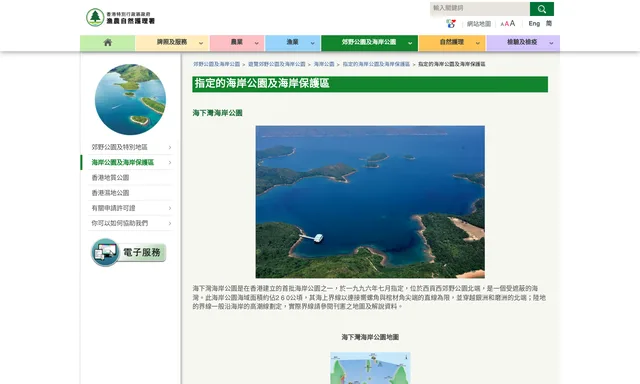The height and width of the screenshot is (384, 640).
Task: Click the 漁農自然護理署 department name text
Action: 131,21
